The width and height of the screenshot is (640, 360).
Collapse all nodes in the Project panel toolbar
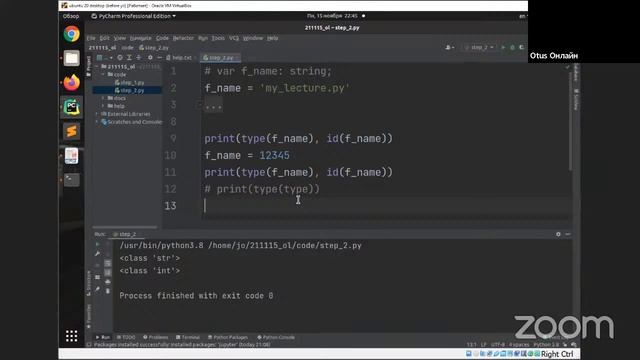click(139, 58)
